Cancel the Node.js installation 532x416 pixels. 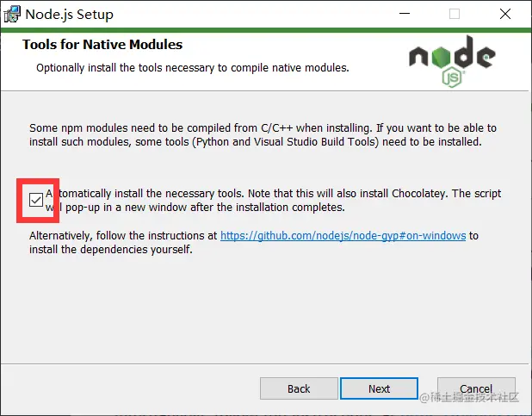click(476, 388)
